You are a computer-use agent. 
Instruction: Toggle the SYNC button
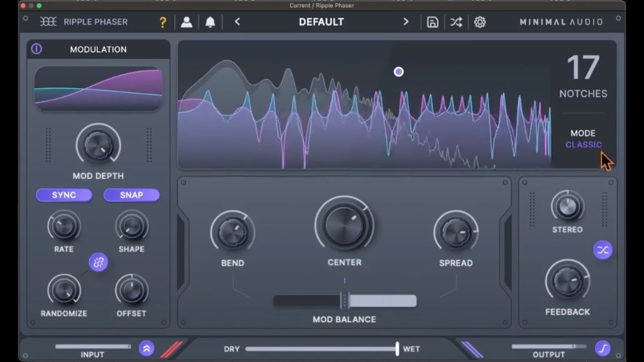coord(64,195)
